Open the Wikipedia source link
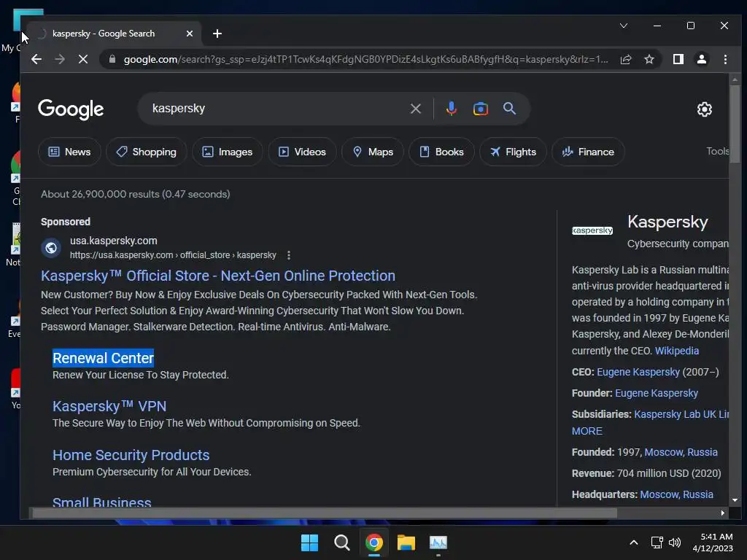Screen dimensions: 747x560 [x=676, y=351]
